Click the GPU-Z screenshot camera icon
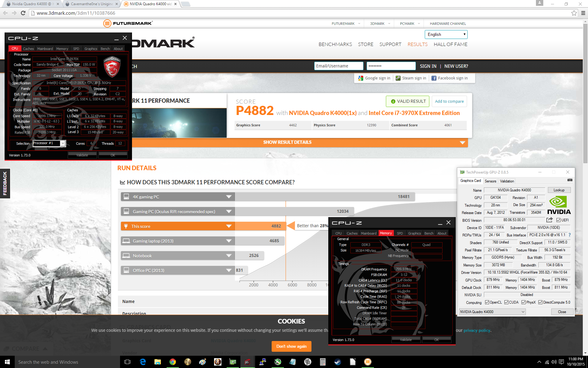The height and width of the screenshot is (368, 588). click(570, 180)
